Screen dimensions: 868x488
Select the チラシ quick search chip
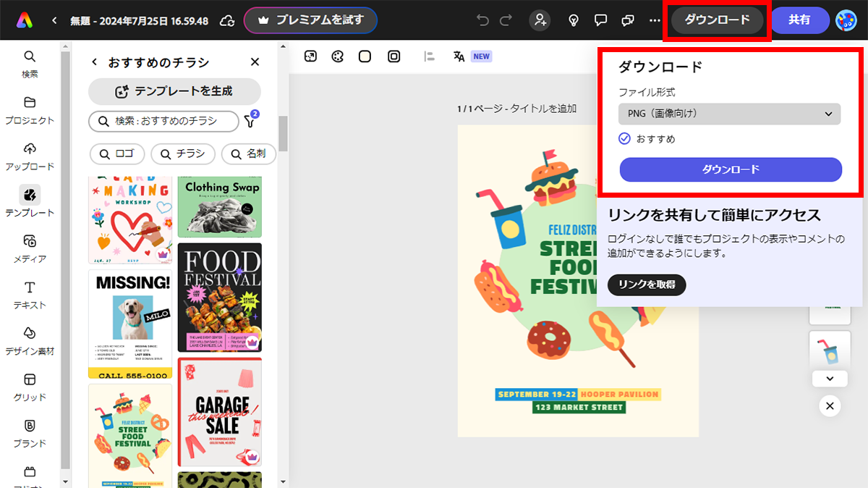click(x=182, y=154)
